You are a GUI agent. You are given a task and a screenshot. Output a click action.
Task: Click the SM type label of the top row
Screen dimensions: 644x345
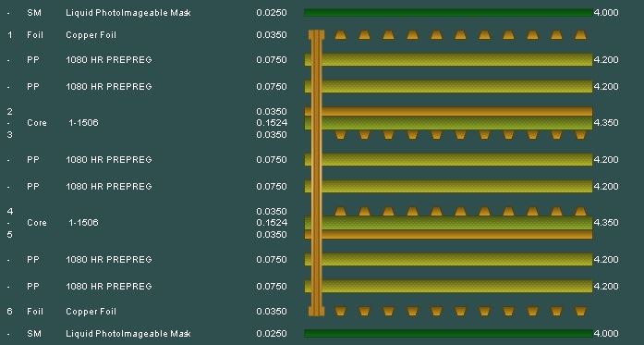34,13
